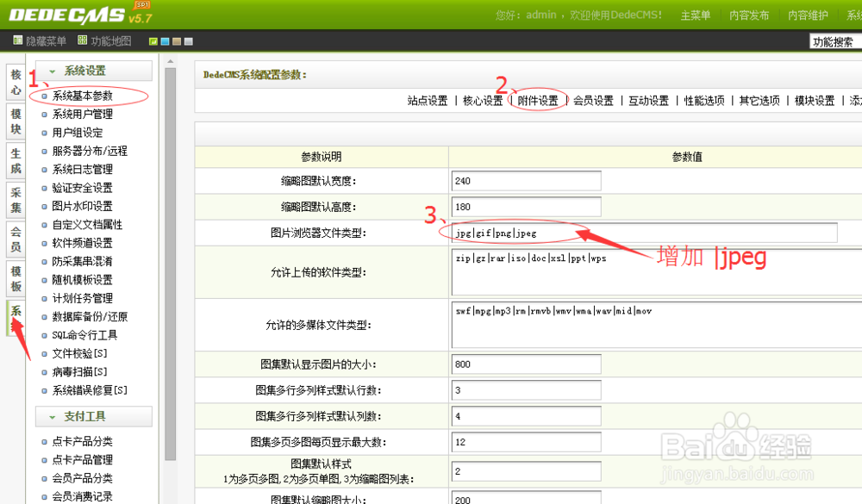Image resolution: width=862 pixels, height=504 pixels.
Task: Open 病毒扫描[S] in sidebar
Action: 79,372
